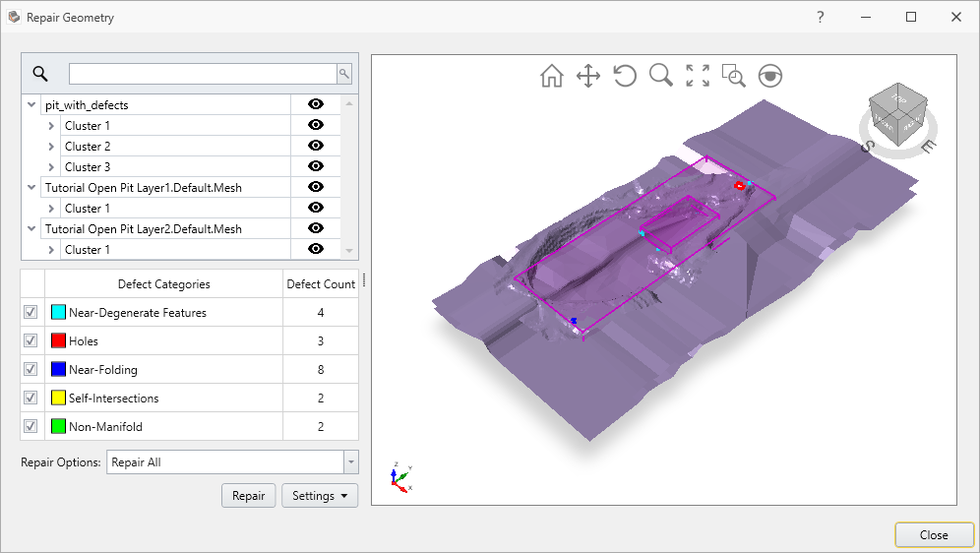Screen dimensions: 980x553
Task: Expand Cluster 1 under pit_with_defects
Action: point(51,126)
